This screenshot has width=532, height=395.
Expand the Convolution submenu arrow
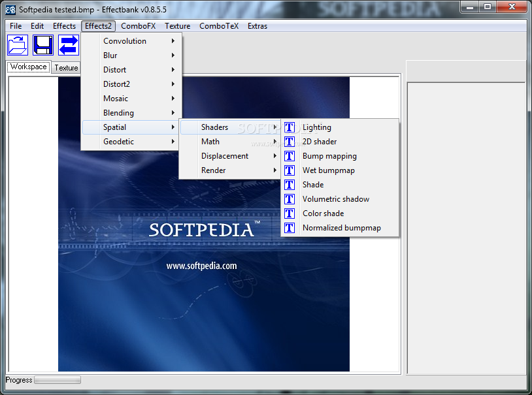pos(173,41)
